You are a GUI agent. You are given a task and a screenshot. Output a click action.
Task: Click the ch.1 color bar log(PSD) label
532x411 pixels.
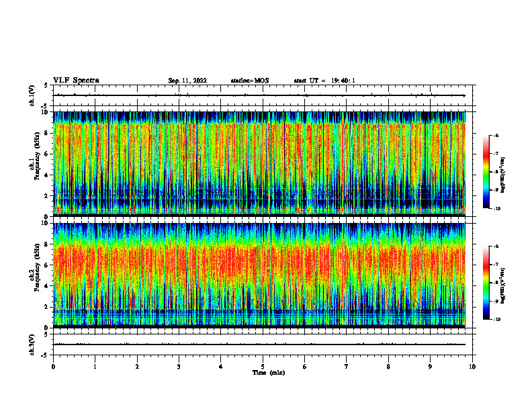pyautogui.click(x=504, y=175)
